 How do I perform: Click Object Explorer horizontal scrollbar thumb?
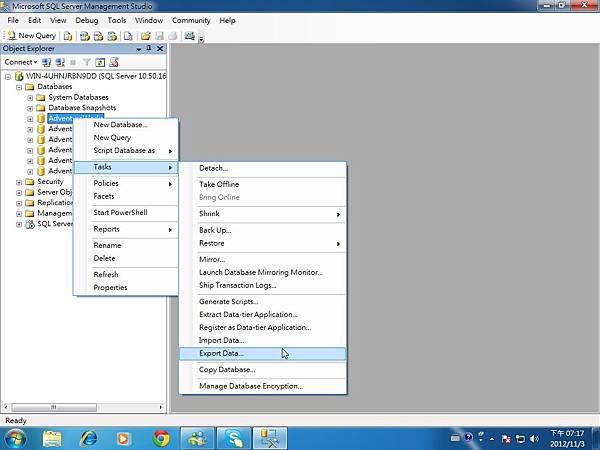tap(54, 407)
